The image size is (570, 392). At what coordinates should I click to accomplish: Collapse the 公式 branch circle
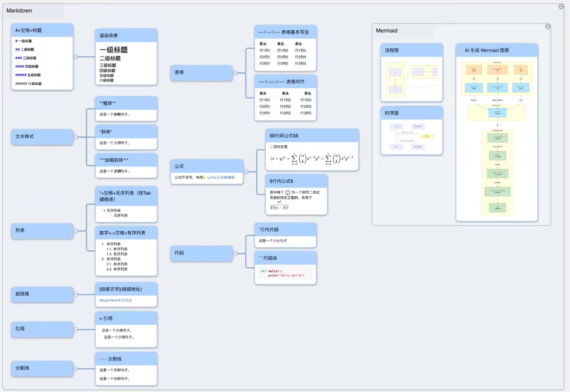click(246, 171)
